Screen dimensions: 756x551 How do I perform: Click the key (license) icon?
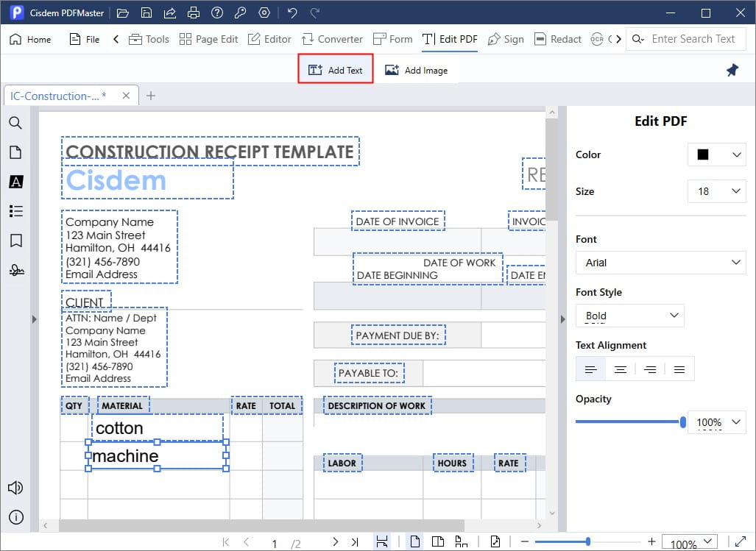(x=241, y=13)
